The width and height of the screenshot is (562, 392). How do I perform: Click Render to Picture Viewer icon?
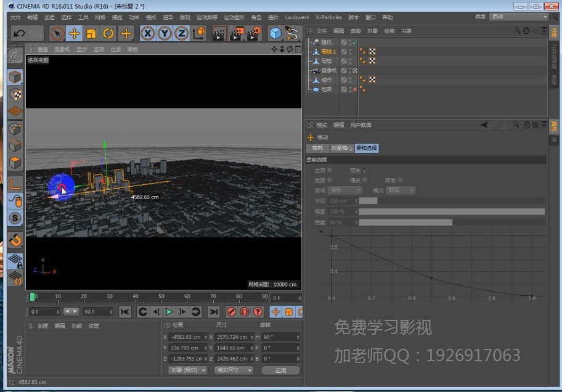(x=236, y=34)
